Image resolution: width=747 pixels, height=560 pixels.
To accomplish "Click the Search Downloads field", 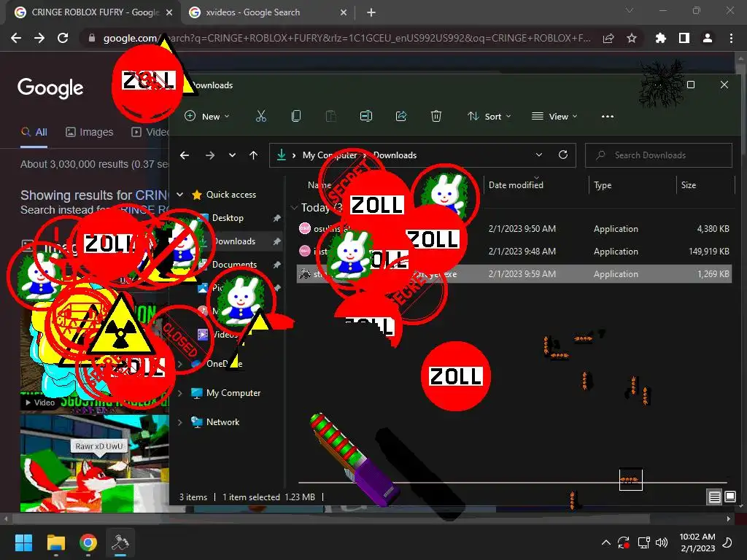I will tap(659, 155).
